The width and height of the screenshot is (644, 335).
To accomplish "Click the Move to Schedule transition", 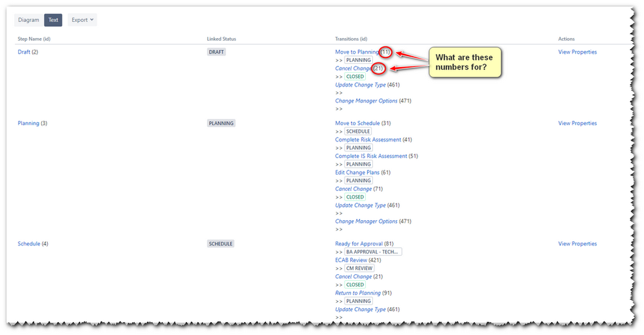I will 357,123.
